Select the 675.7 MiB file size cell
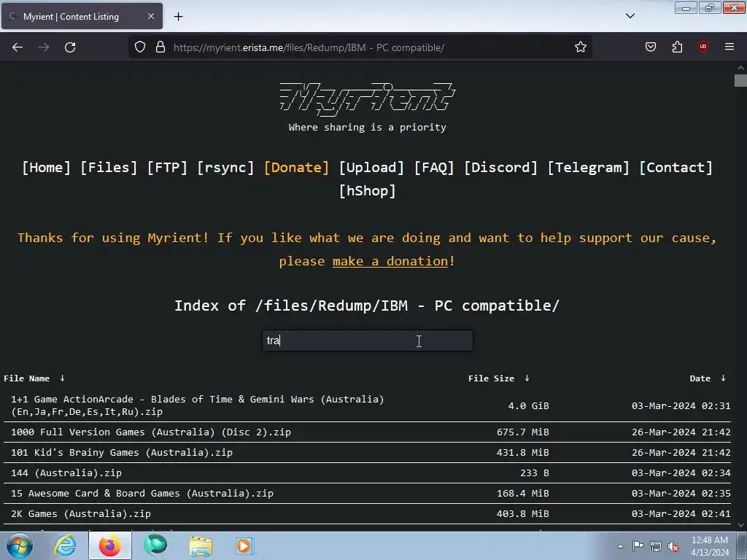 click(522, 432)
